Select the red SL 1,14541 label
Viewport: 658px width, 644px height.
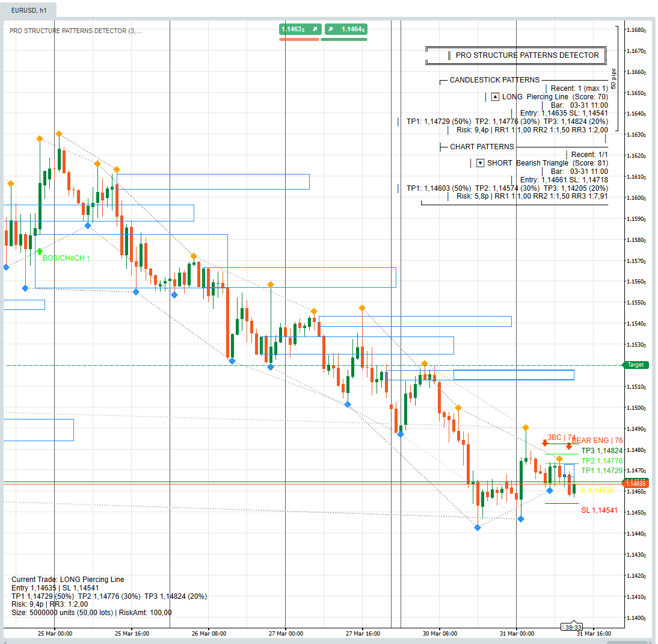click(x=599, y=510)
